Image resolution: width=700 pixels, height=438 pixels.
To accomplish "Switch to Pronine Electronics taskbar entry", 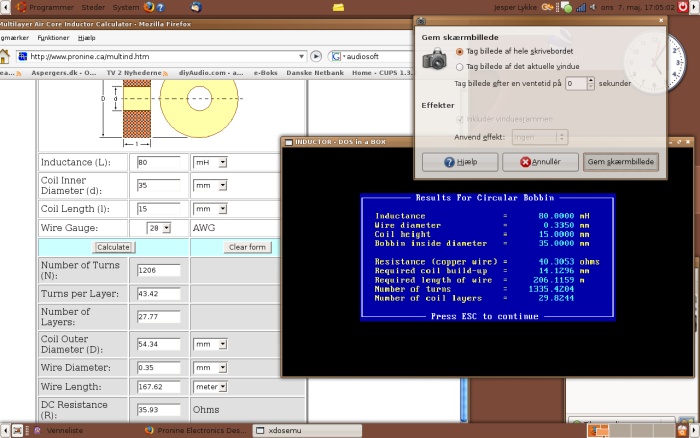I will (x=196, y=430).
